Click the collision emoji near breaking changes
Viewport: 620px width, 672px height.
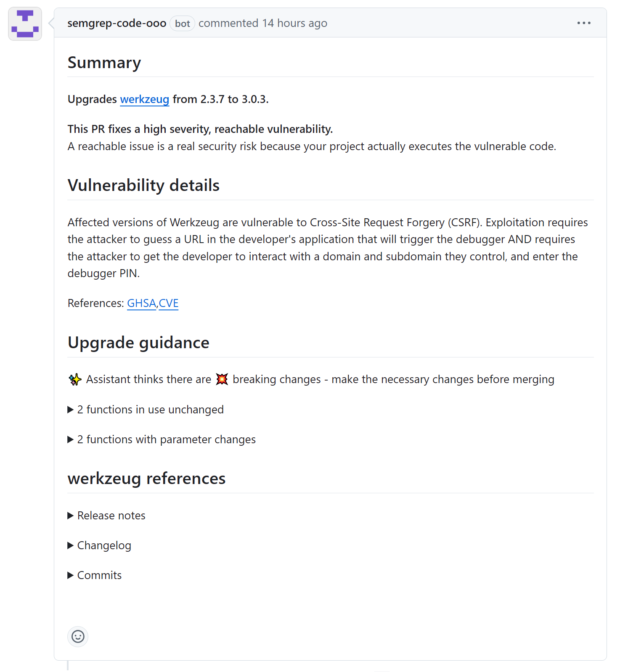(x=222, y=379)
